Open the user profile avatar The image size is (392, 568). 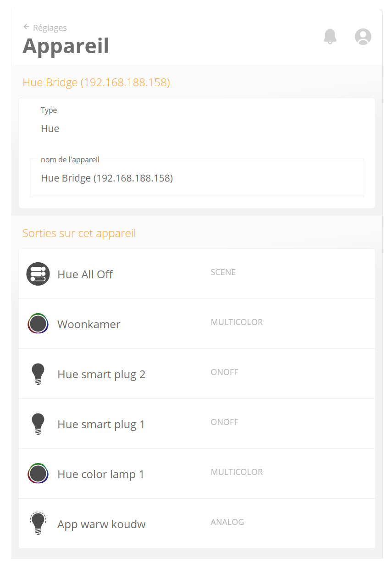point(363,37)
